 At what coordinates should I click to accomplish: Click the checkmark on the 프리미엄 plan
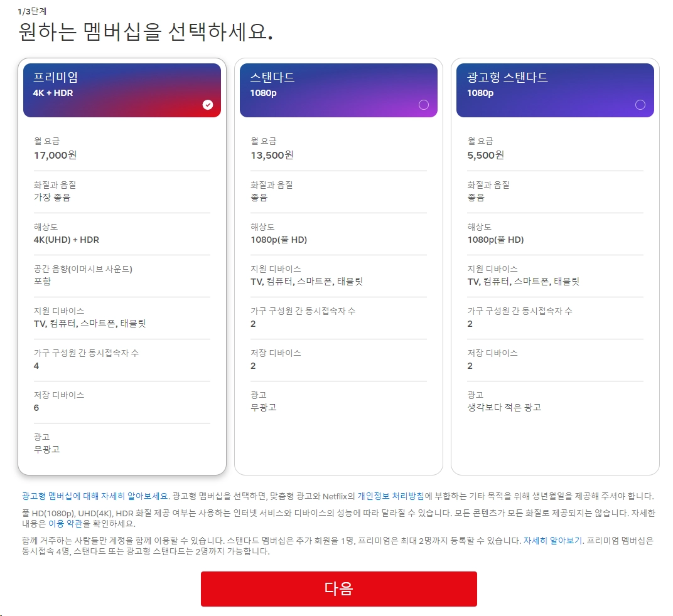click(x=208, y=105)
